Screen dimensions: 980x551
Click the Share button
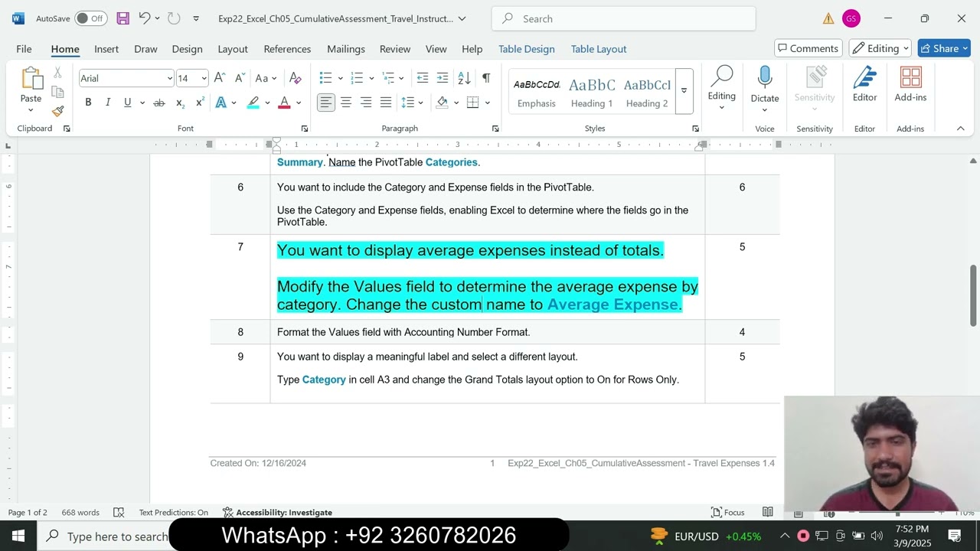click(x=945, y=48)
